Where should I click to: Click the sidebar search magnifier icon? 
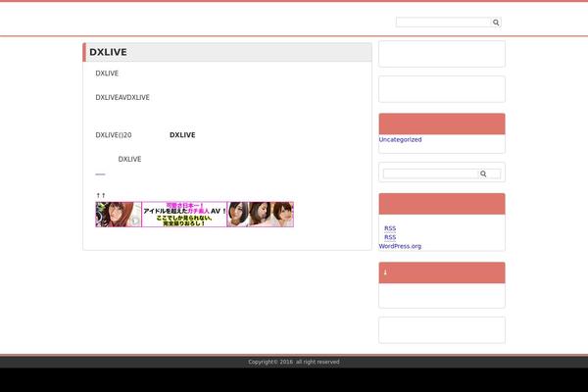pyautogui.click(x=483, y=173)
